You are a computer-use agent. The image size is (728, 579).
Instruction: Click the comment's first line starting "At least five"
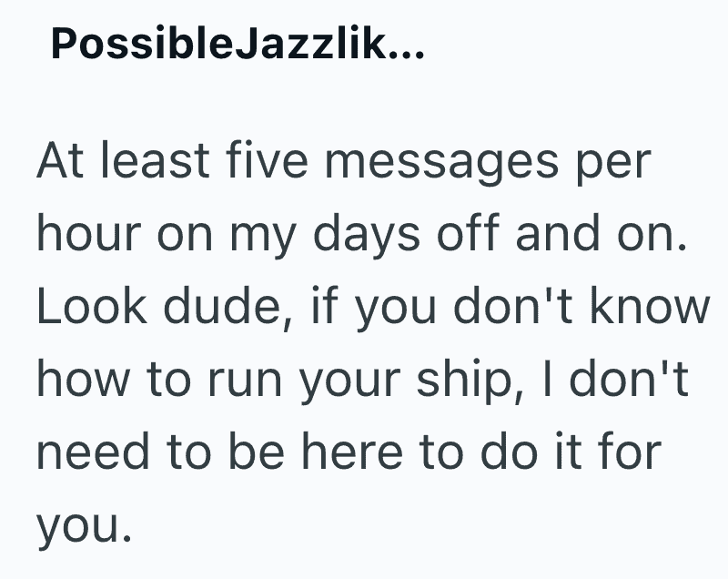[344, 163]
